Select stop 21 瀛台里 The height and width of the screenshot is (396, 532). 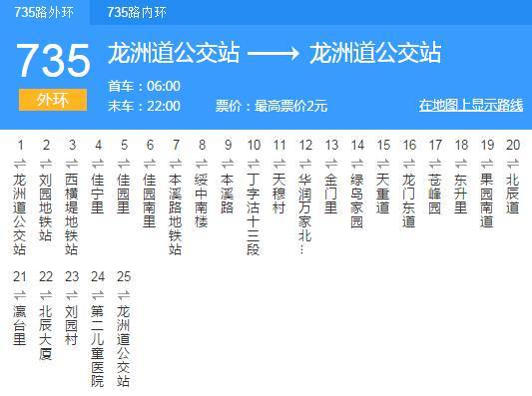tap(20, 325)
